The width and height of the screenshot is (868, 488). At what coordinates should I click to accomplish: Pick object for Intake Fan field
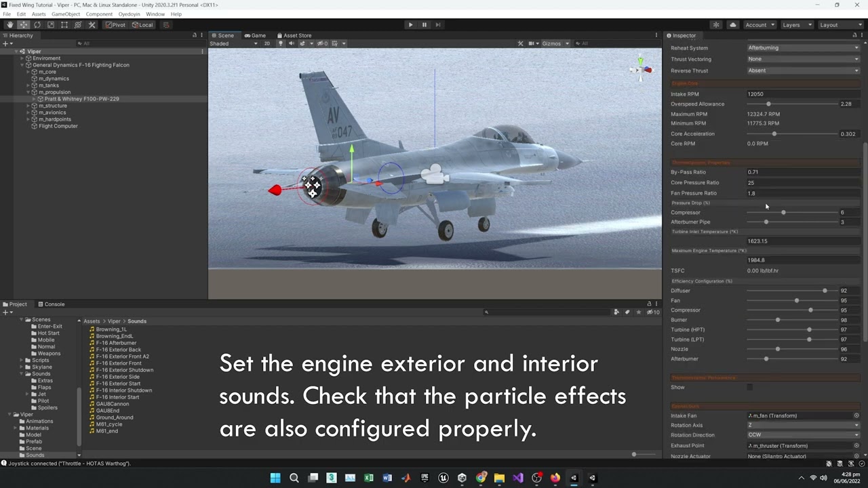[856, 416]
